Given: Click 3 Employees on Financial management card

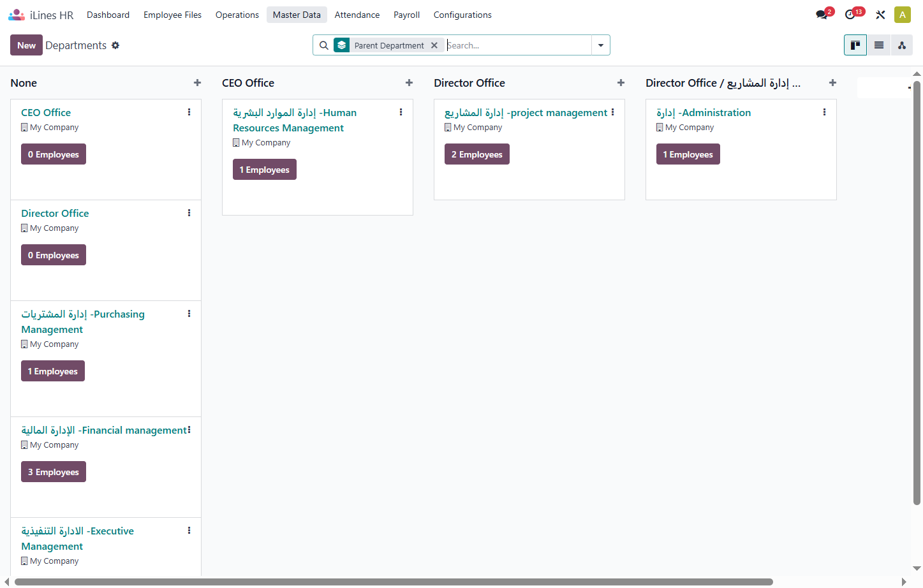Looking at the screenshot, I should tap(54, 472).
